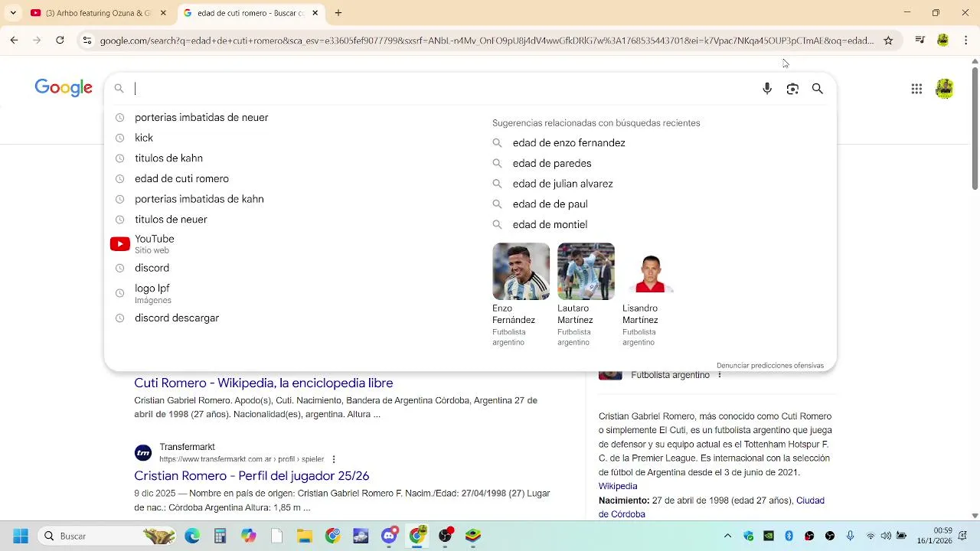Choose suggestion porterias imbatidas de kahn
Viewport: 980px width, 551px height.
tap(199, 199)
